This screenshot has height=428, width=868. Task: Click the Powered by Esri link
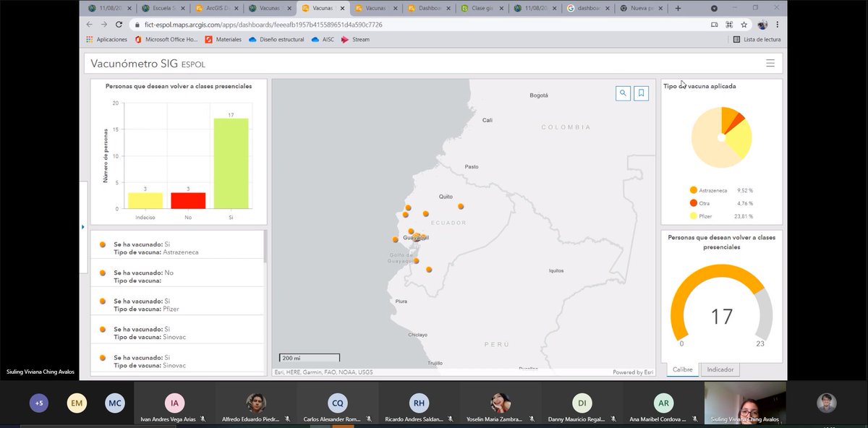pyautogui.click(x=633, y=372)
